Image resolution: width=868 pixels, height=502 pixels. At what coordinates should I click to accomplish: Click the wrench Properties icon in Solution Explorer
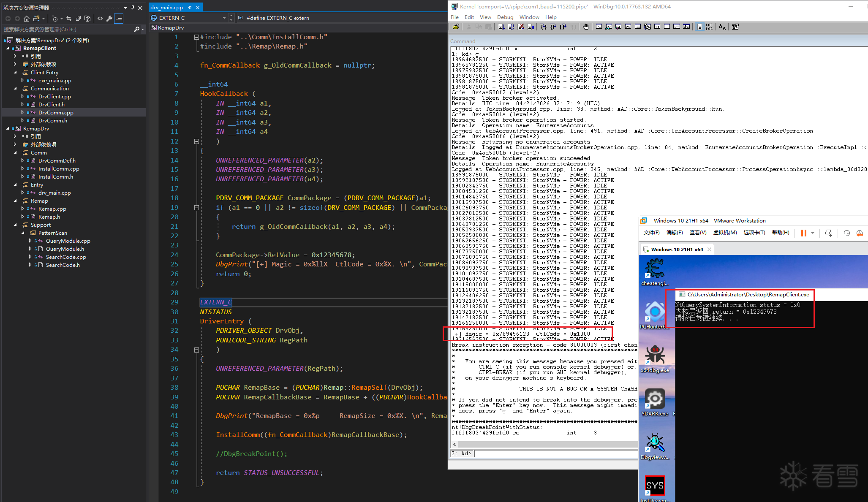click(109, 19)
